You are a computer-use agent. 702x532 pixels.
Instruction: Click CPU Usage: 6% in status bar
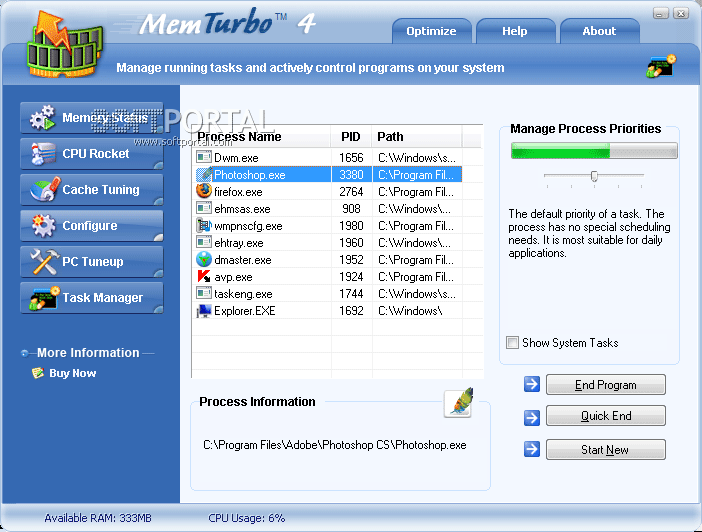(x=247, y=518)
